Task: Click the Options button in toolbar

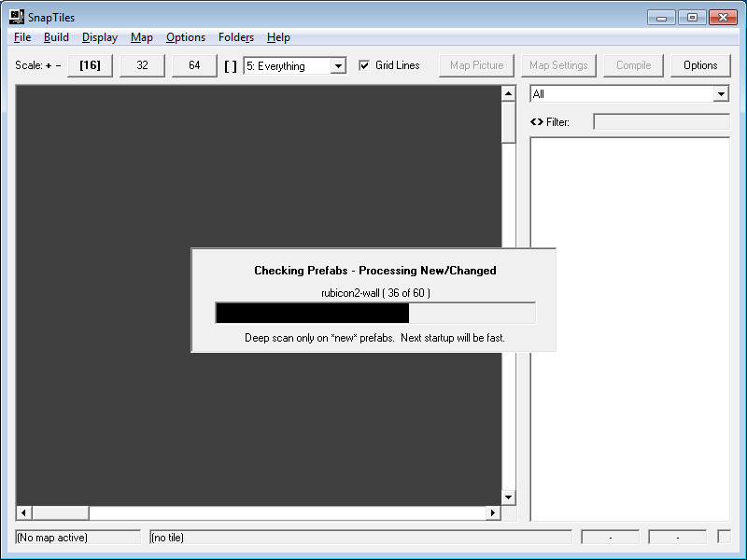Action: pyautogui.click(x=700, y=65)
